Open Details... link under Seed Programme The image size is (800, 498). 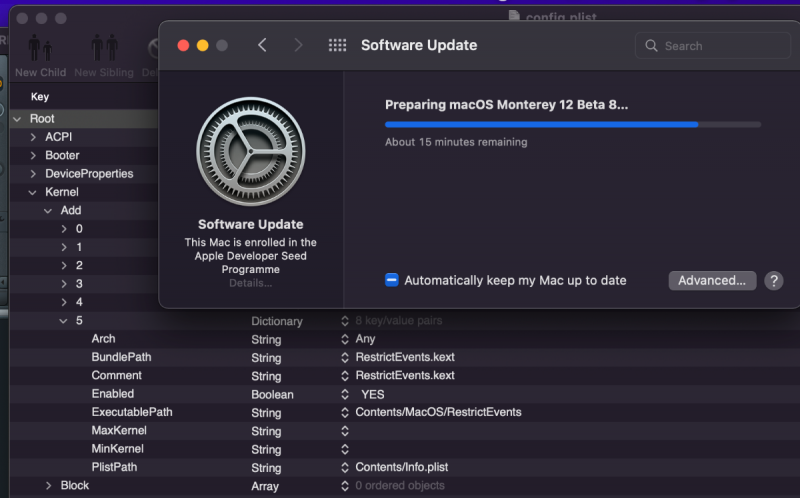(x=251, y=283)
